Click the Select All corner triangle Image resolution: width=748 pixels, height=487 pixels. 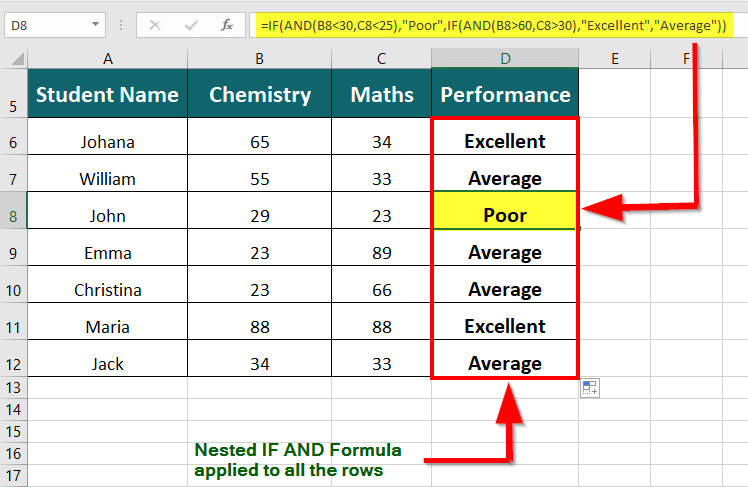18,59
